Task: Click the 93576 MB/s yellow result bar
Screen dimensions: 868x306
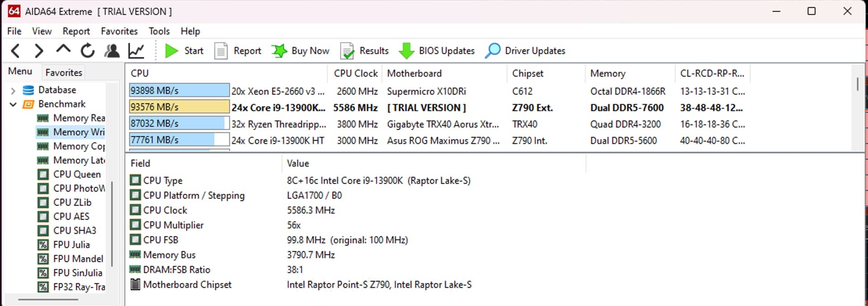Action: (x=179, y=107)
